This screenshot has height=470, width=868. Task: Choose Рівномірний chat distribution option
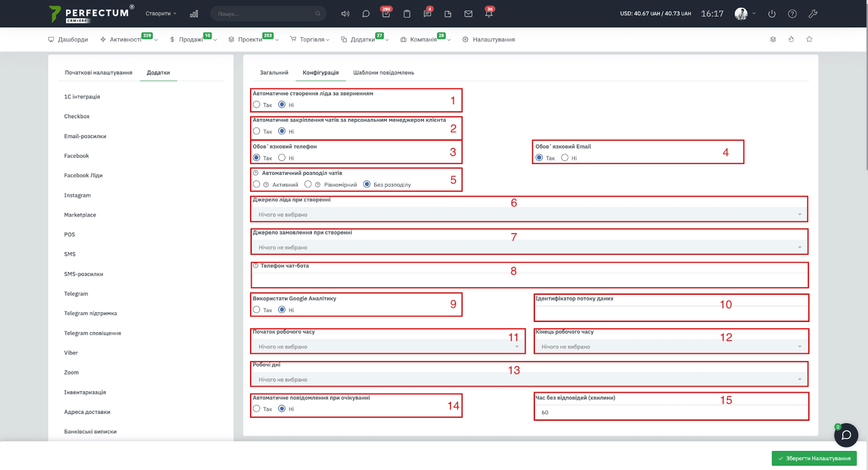tap(308, 185)
